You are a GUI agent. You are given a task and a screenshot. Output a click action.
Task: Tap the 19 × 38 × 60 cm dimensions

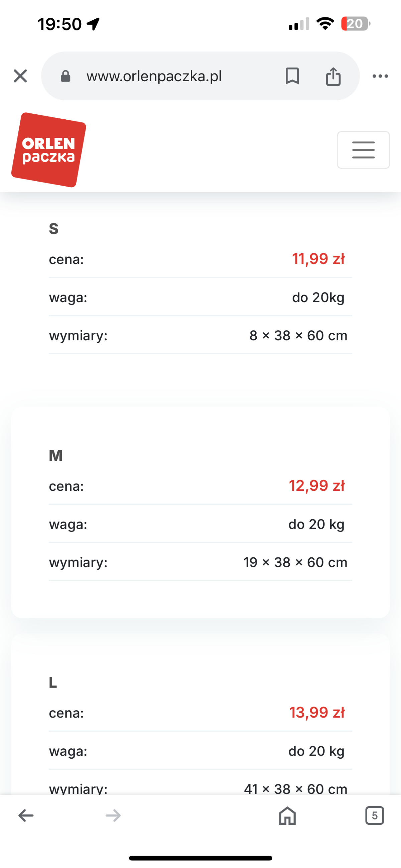click(295, 562)
